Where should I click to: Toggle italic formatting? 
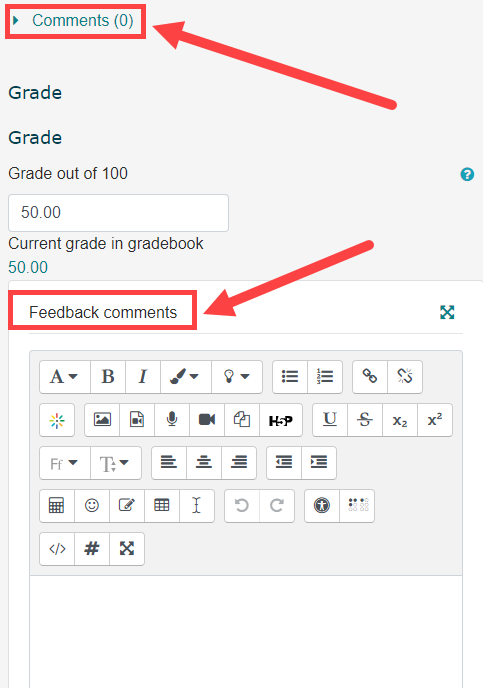tap(143, 377)
